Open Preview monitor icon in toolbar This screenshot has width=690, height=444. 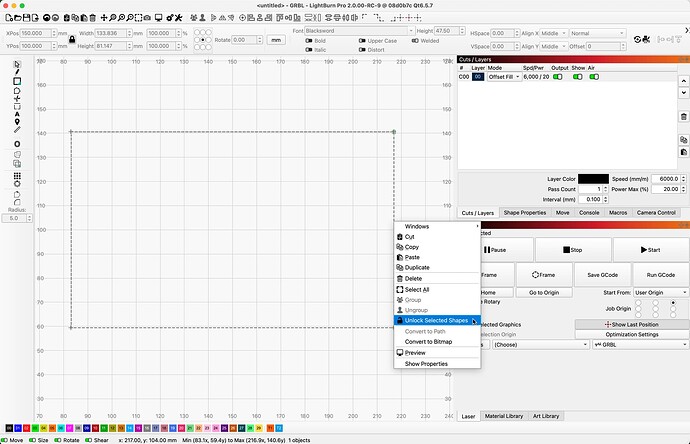click(158, 18)
